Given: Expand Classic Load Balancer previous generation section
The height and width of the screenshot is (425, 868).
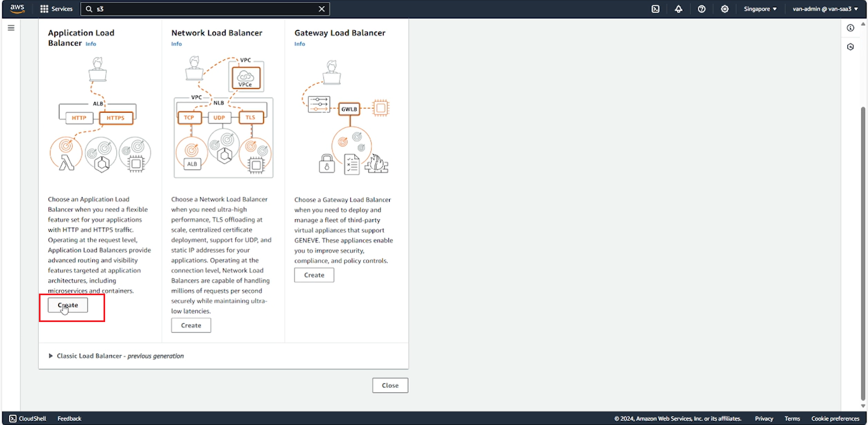Looking at the screenshot, I should 116,356.
